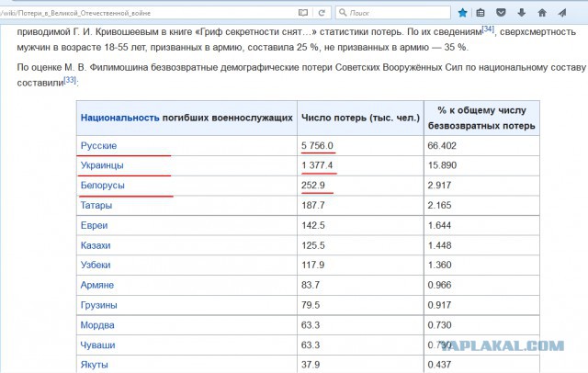Open the bookmarks list icon
Viewport: 588px width, 373px height.
(481, 13)
